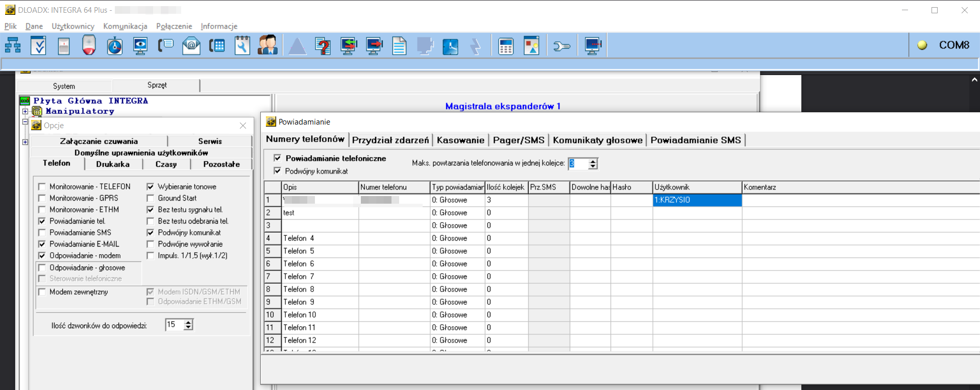The height and width of the screenshot is (390, 980).
Task: Expand the tree node below Załączanie czuwania row
Action: (25, 142)
